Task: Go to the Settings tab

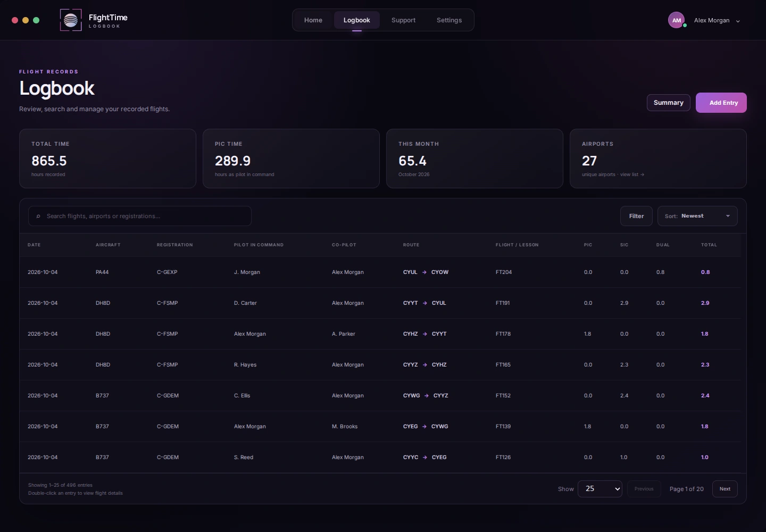Action: tap(449, 20)
